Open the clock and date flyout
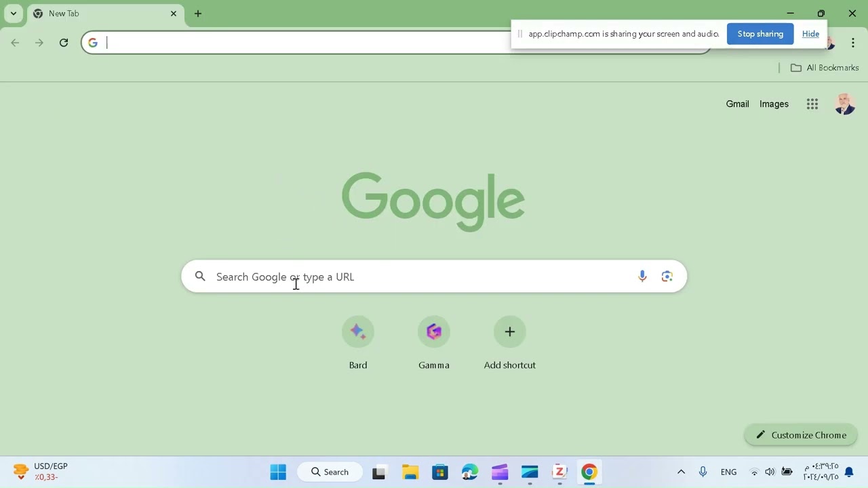 [x=821, y=472]
